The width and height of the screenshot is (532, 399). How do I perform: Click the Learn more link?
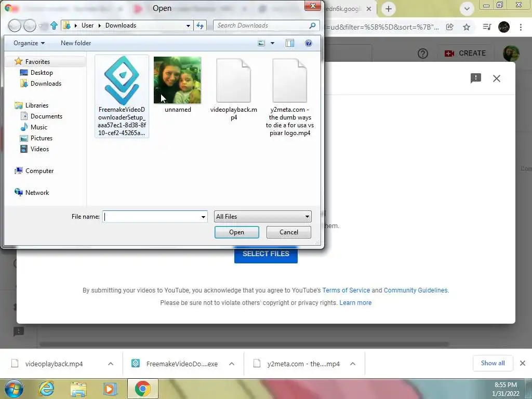[355, 303]
